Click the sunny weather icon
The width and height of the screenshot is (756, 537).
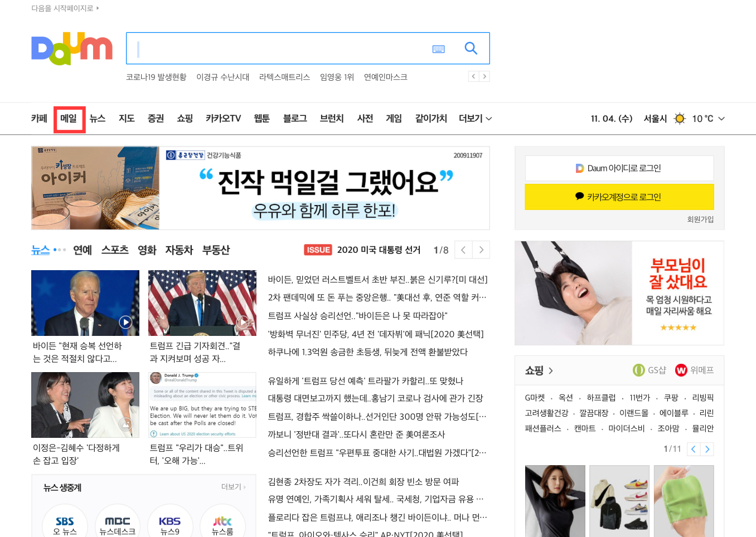click(679, 119)
